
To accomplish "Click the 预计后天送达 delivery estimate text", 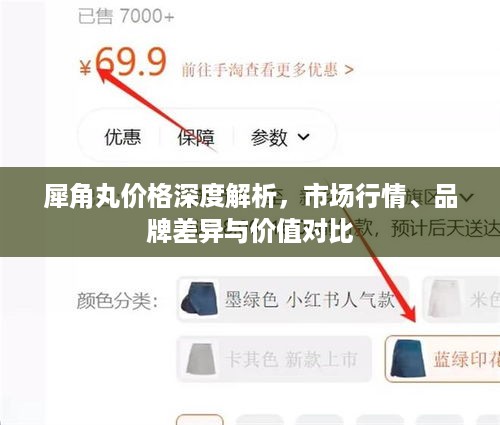I will (x=445, y=229).
